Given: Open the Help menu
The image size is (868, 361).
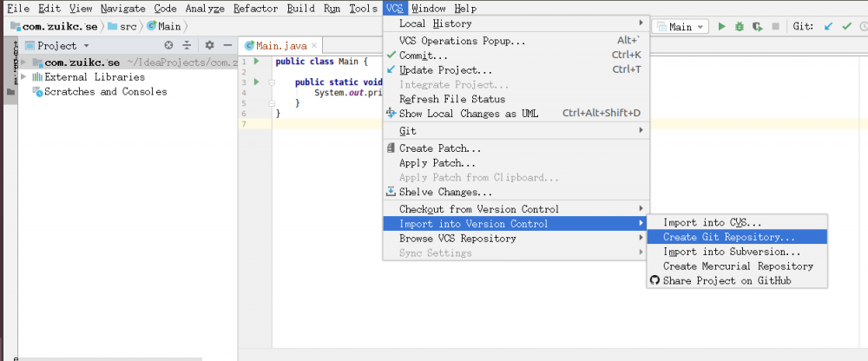Looking at the screenshot, I should click(465, 9).
